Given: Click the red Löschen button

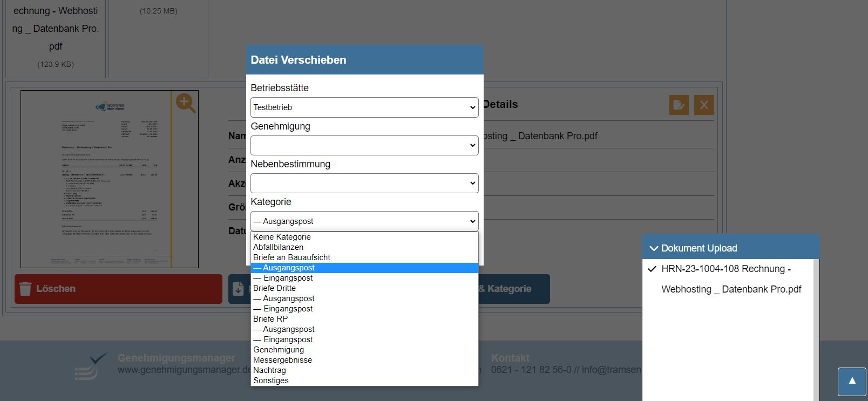Looking at the screenshot, I should (x=118, y=289).
